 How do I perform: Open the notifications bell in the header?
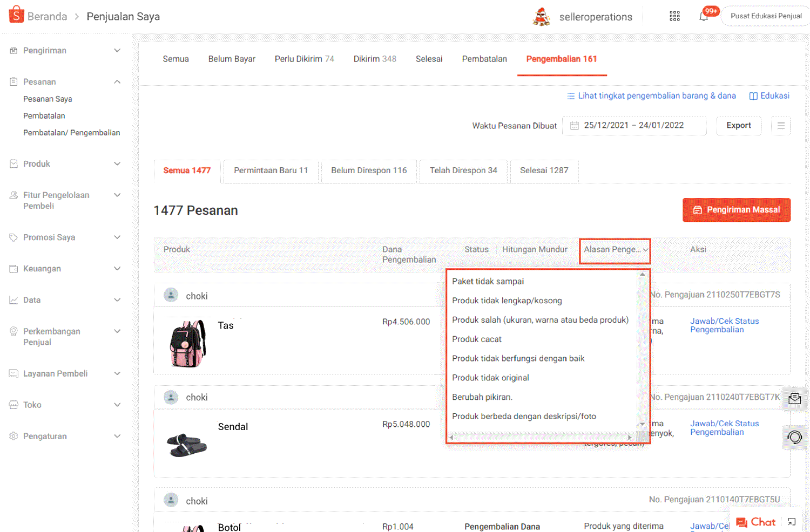(x=704, y=16)
